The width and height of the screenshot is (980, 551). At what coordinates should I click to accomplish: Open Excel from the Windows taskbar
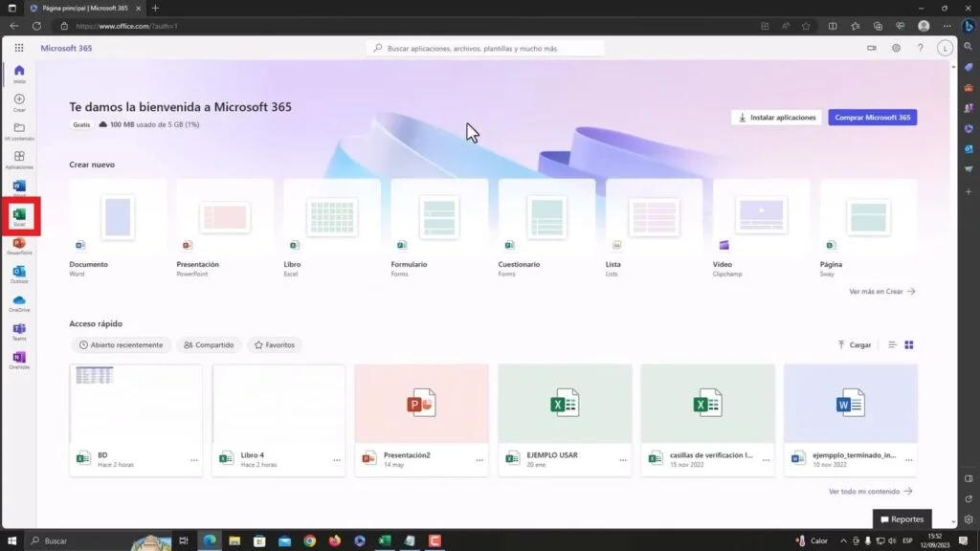point(385,540)
